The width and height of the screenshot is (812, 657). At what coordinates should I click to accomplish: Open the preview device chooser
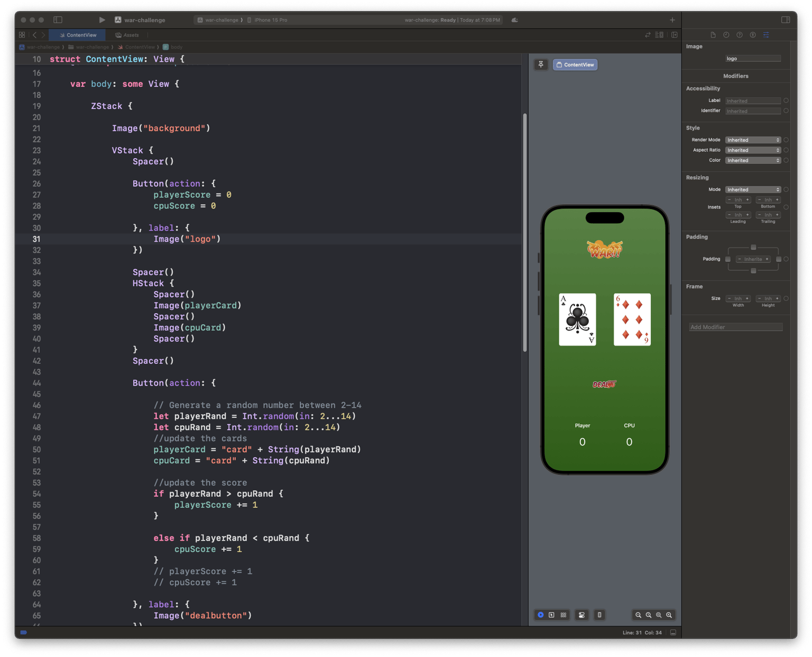tap(599, 615)
